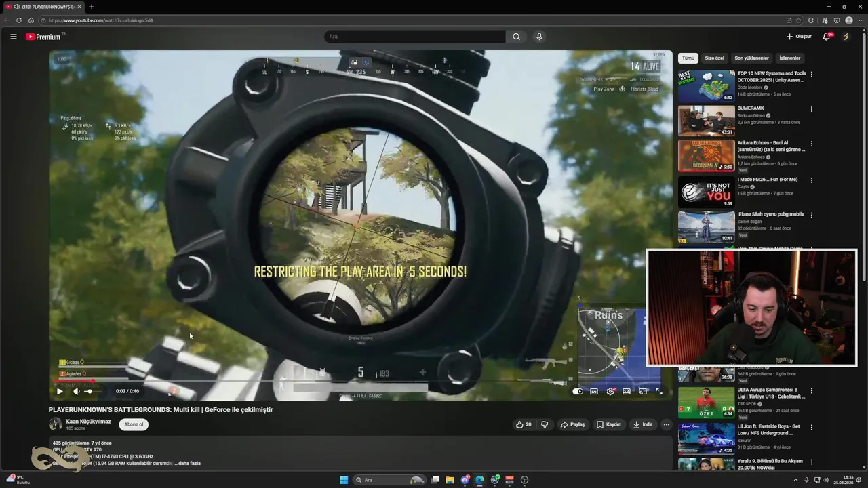Select the Tümü filter chip

click(688, 58)
